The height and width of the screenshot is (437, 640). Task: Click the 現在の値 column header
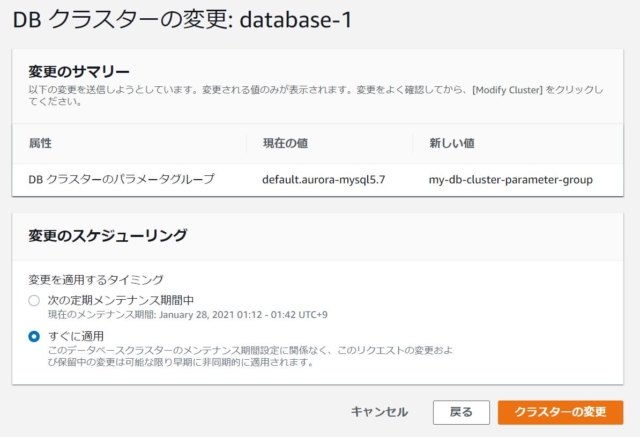(285, 143)
